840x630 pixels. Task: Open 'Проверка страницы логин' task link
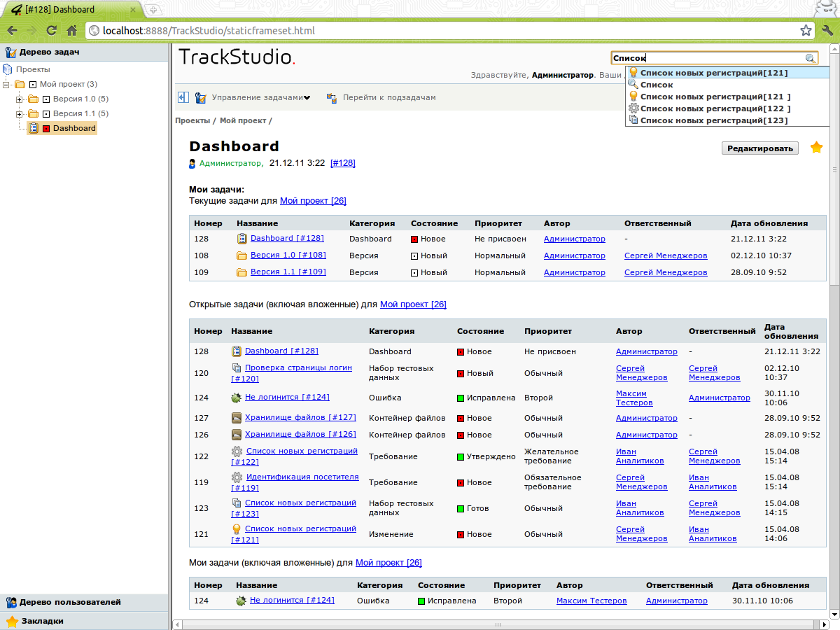292,373
